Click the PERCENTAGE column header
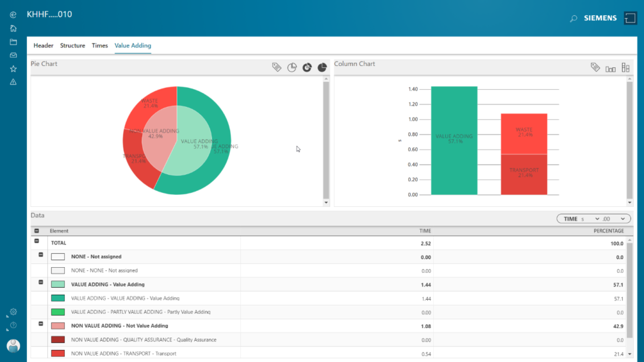Screen dimensions: 644x362 (609, 231)
